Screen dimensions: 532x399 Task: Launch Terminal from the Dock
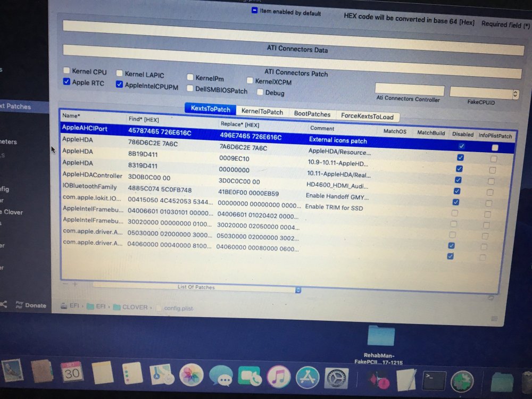pyautogui.click(x=434, y=381)
